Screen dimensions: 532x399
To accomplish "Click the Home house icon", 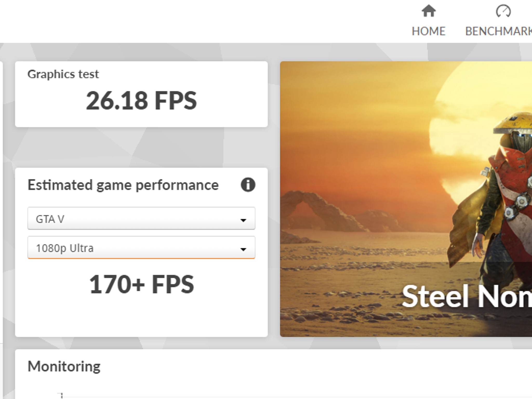I will pyautogui.click(x=428, y=11).
